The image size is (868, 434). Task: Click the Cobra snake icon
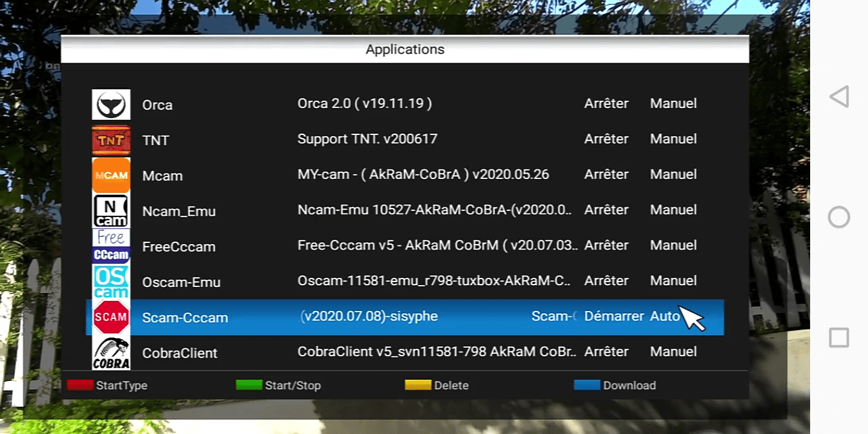click(x=111, y=353)
